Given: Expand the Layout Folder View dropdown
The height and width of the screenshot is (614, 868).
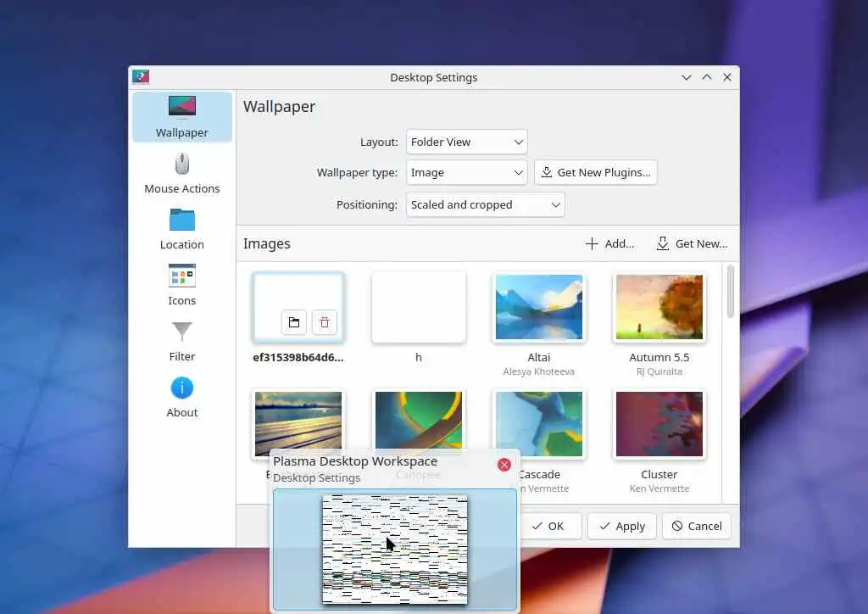Looking at the screenshot, I should (x=467, y=142).
